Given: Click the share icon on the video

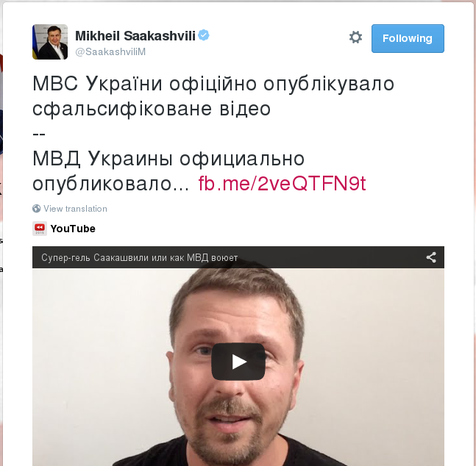Looking at the screenshot, I should (x=431, y=257).
